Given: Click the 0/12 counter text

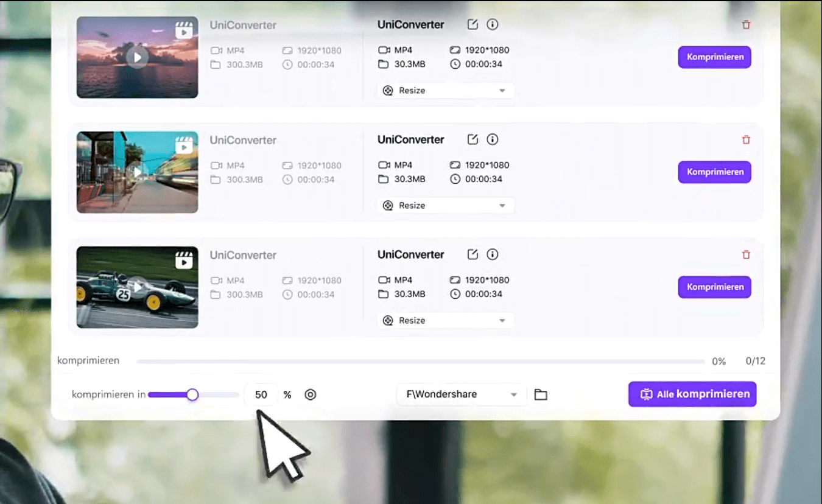Looking at the screenshot, I should (x=756, y=361).
